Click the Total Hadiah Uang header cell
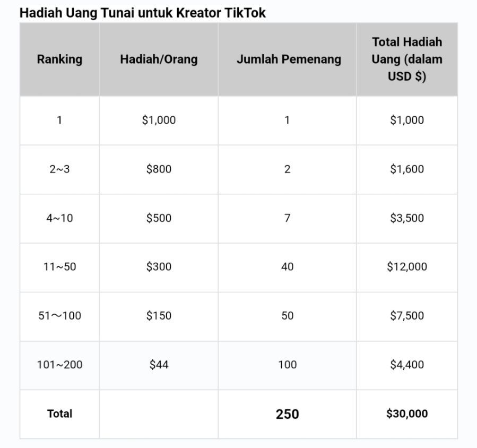 407,59
